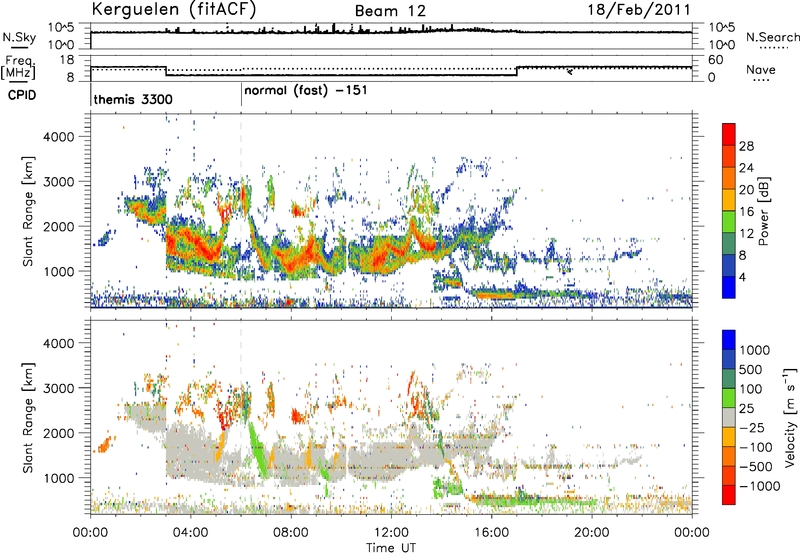Viewport: 800px width, 554px height.
Task: Click the date '18/Feb/2011'
Action: pos(639,10)
